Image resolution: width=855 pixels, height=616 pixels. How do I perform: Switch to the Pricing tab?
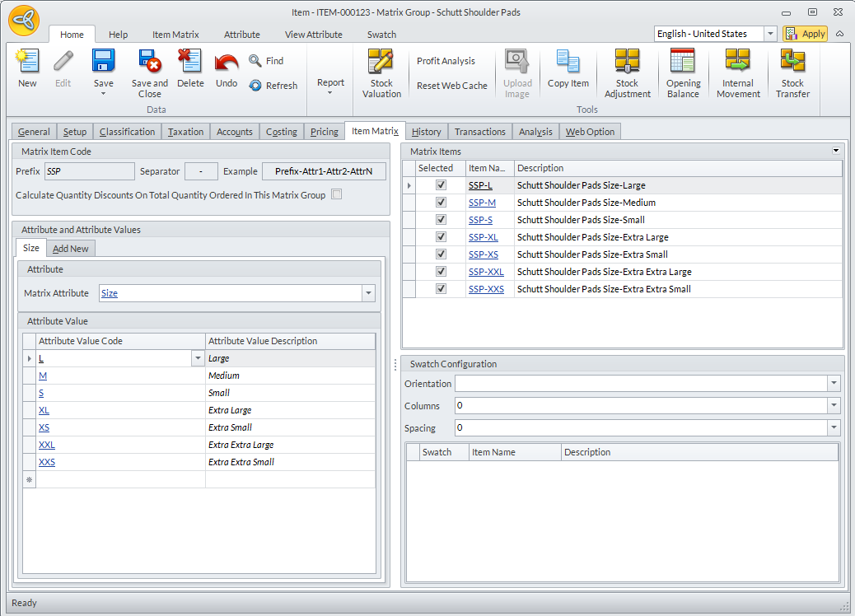325,132
